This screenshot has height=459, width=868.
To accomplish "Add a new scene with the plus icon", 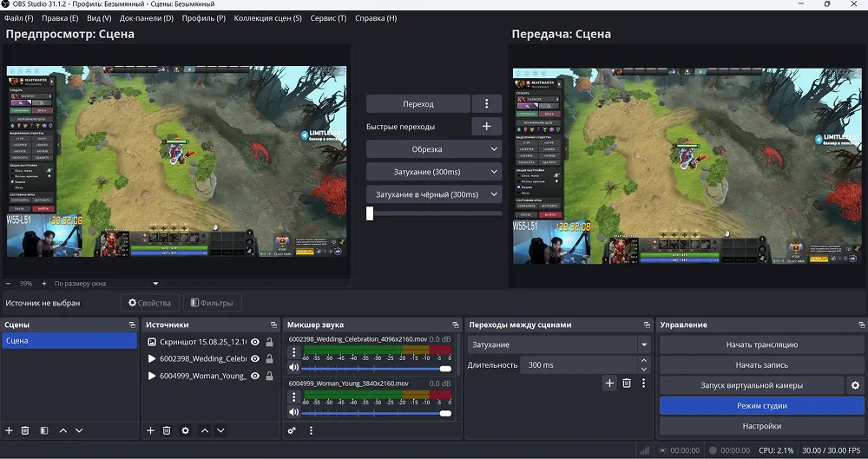I will coord(9,430).
